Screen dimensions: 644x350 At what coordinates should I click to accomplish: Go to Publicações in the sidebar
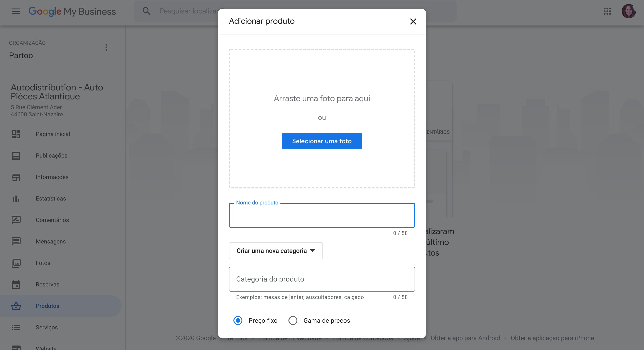51,156
